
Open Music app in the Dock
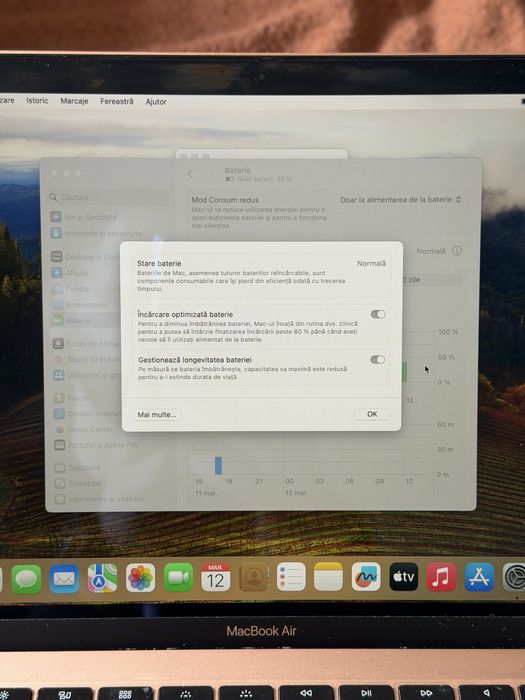[441, 577]
